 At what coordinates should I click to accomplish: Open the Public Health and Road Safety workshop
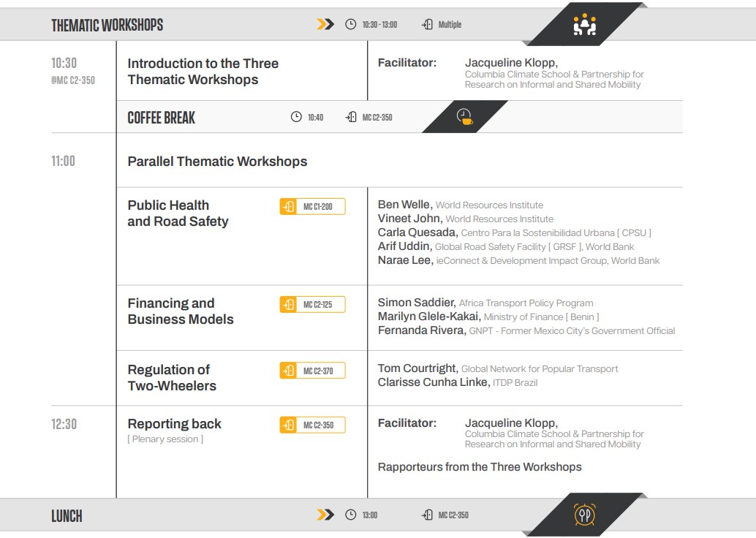[178, 213]
